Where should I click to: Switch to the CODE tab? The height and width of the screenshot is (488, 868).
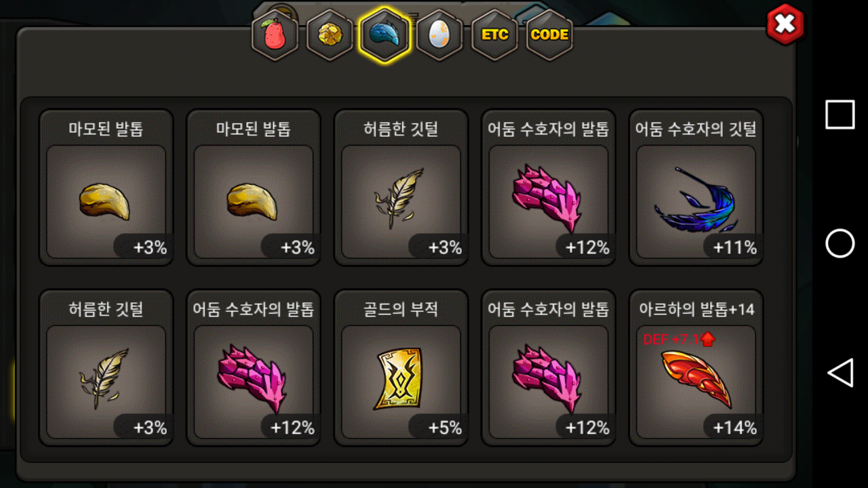pos(549,35)
